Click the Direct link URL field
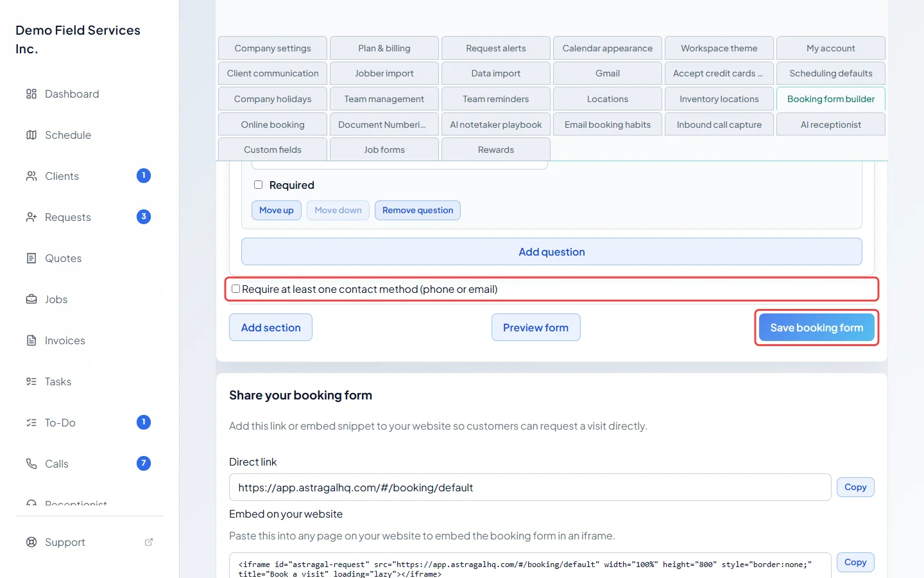 pos(530,487)
